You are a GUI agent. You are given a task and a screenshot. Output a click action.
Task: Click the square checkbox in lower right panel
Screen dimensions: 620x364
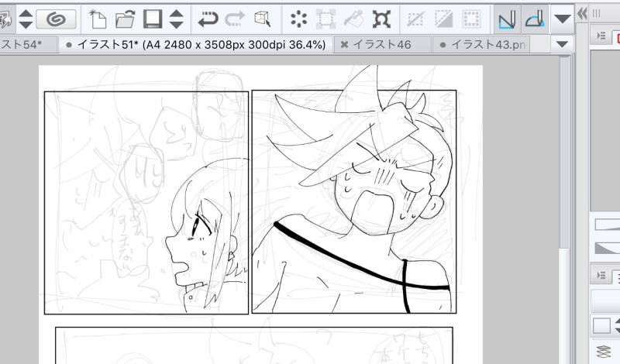point(601,326)
